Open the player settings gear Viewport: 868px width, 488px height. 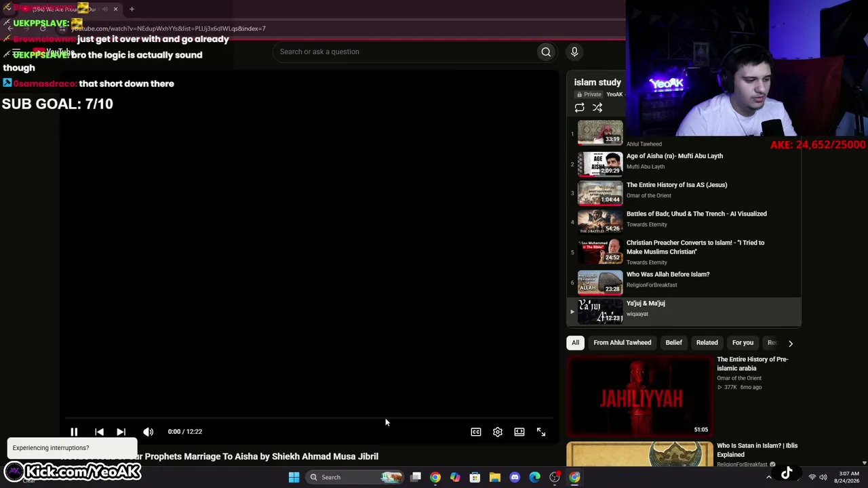point(498,432)
